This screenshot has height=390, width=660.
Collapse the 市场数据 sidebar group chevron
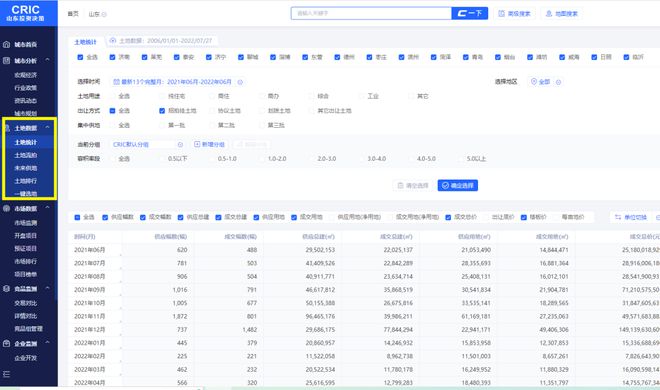[48, 208]
